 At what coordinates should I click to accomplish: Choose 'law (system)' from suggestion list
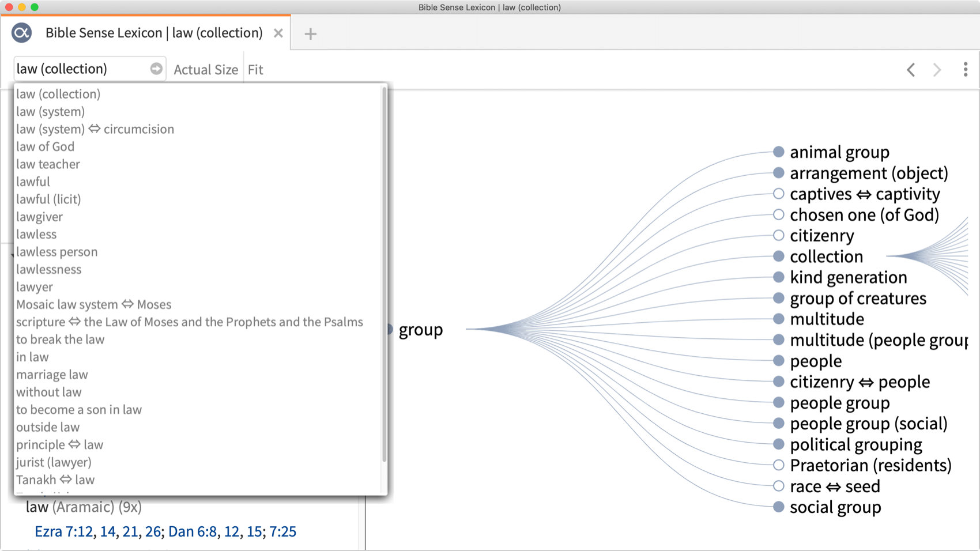pyautogui.click(x=51, y=111)
